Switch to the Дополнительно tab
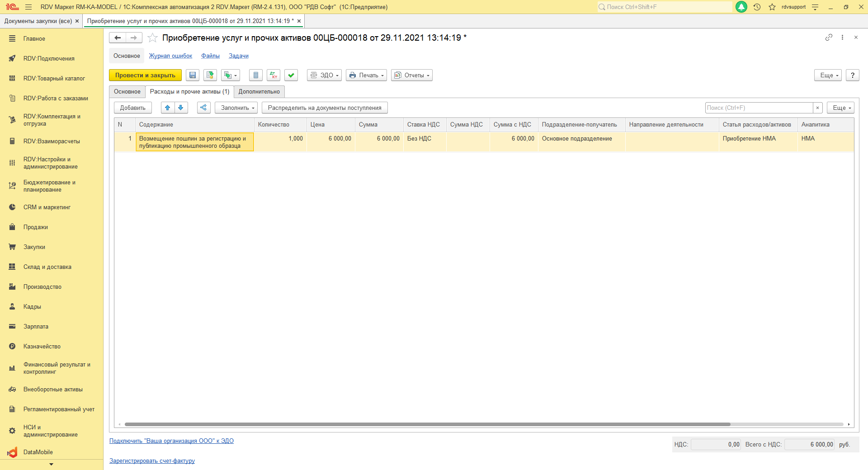Image resolution: width=868 pixels, height=470 pixels. pyautogui.click(x=259, y=92)
